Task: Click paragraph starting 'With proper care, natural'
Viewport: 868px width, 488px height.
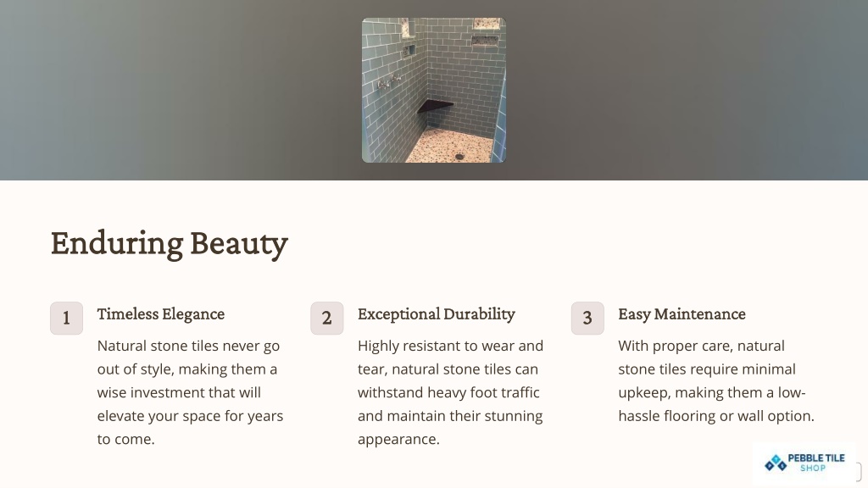Action: [x=715, y=380]
